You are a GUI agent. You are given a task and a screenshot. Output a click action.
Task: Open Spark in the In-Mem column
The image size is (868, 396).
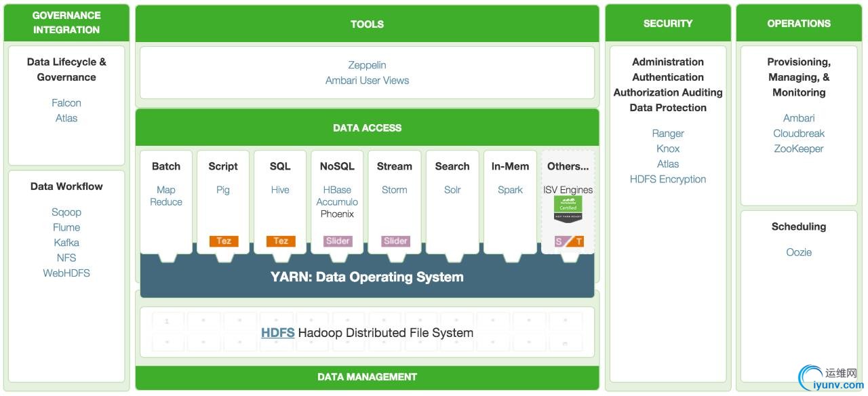pos(510,190)
